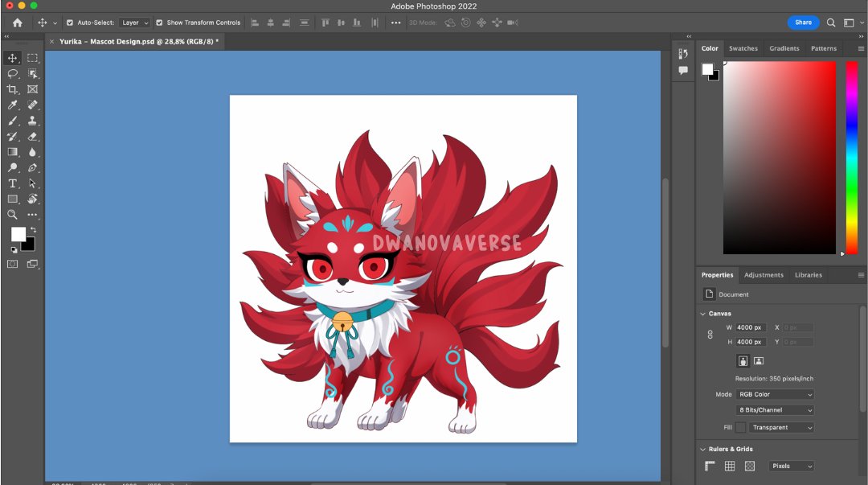
Task: Click Color panel foreground swatch
Action: pos(707,69)
